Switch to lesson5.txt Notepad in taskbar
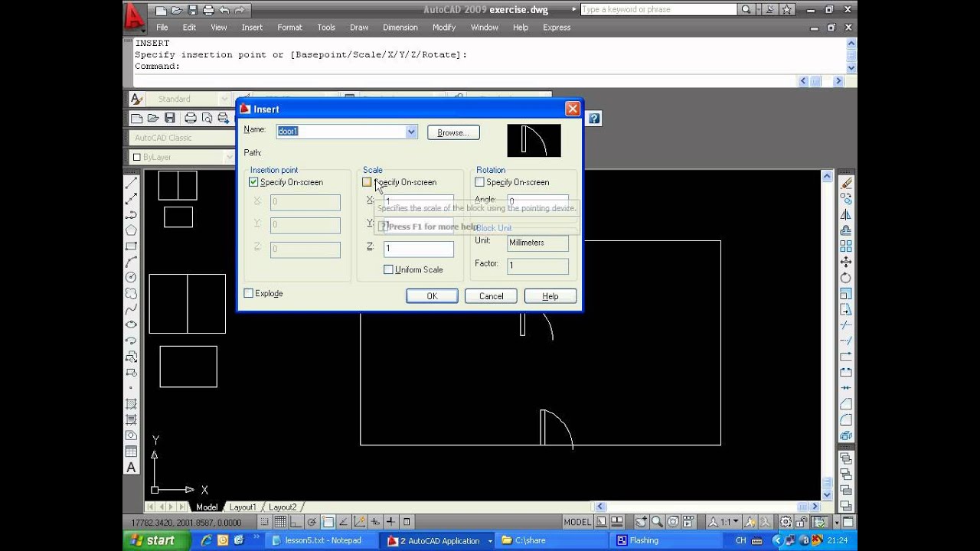 pos(321,540)
